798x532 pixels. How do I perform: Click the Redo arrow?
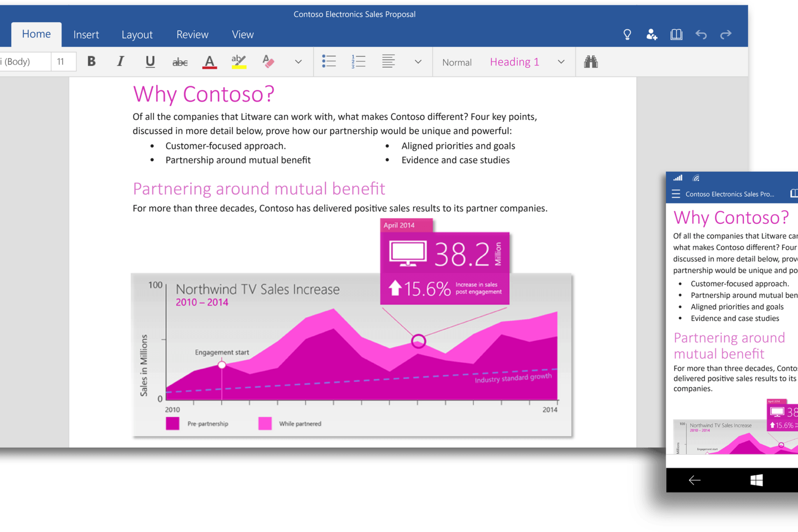pyautogui.click(x=726, y=35)
